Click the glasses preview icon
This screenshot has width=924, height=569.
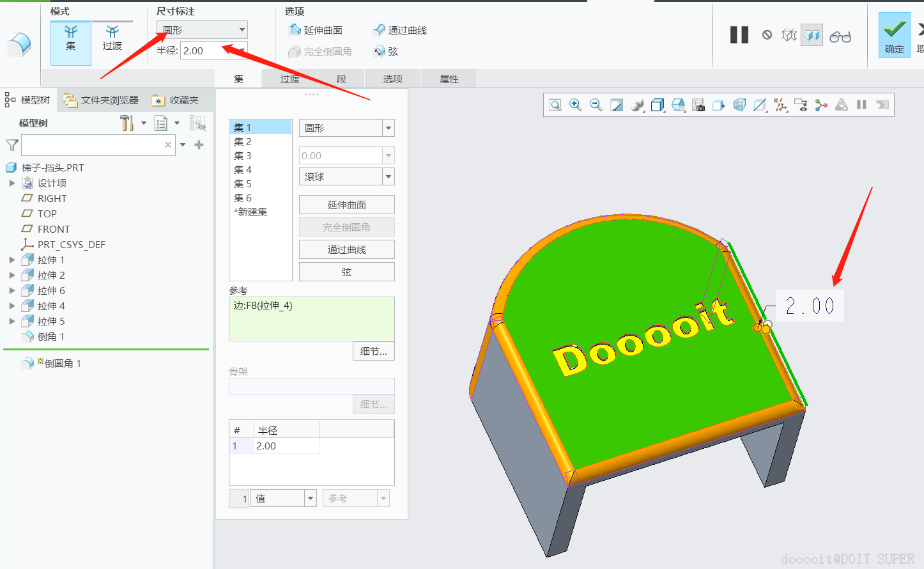point(840,36)
